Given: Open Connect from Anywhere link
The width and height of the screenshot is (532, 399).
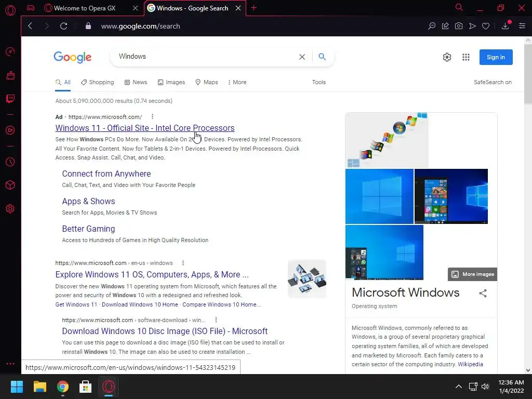Looking at the screenshot, I should click(x=106, y=174).
